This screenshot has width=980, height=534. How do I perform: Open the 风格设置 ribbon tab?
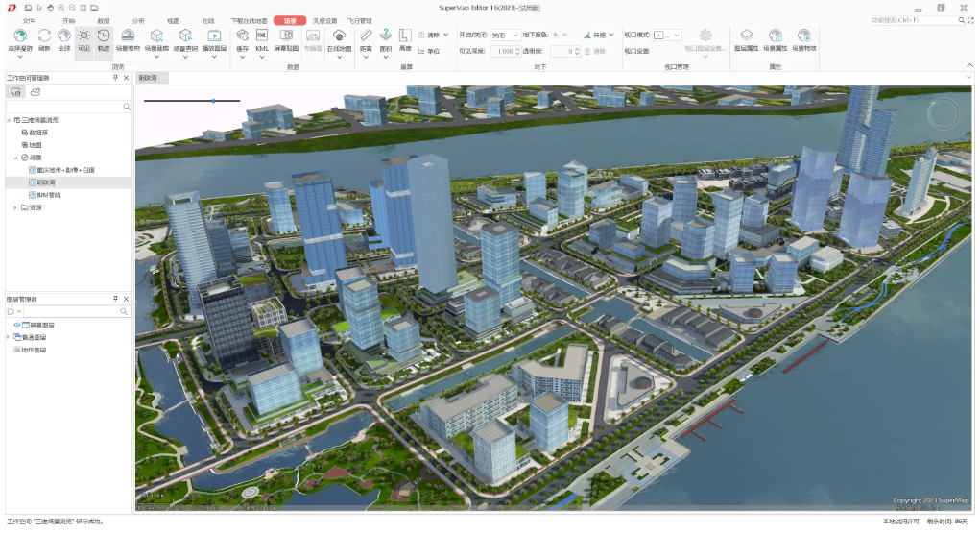click(x=324, y=20)
